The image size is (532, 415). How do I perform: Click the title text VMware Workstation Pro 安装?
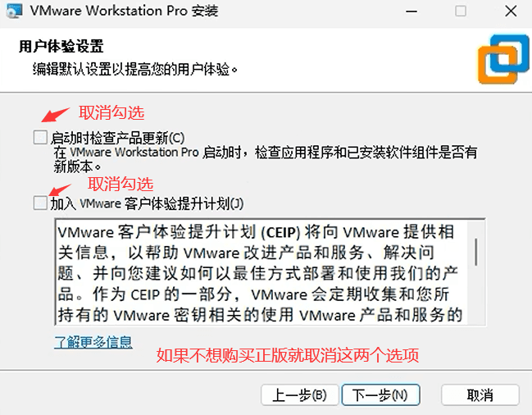[124, 11]
